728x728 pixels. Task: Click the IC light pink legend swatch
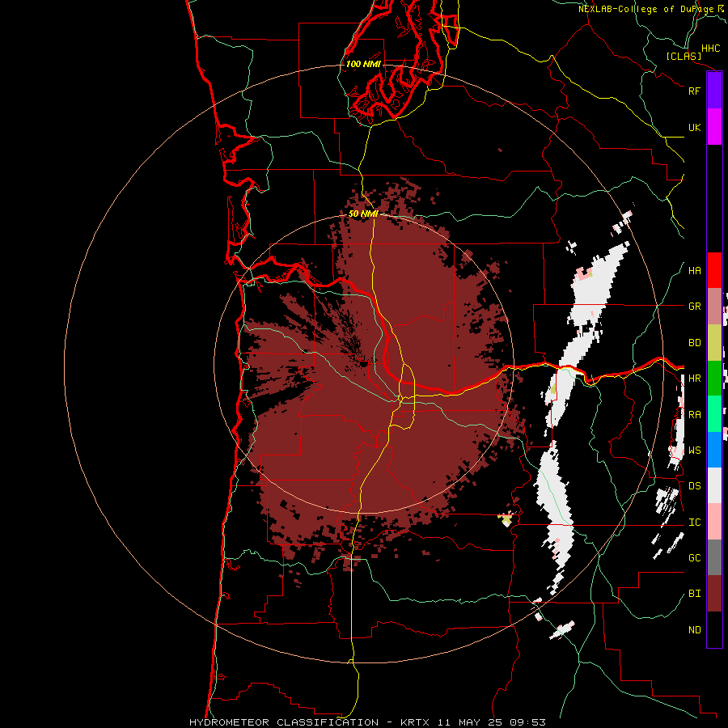tap(714, 522)
